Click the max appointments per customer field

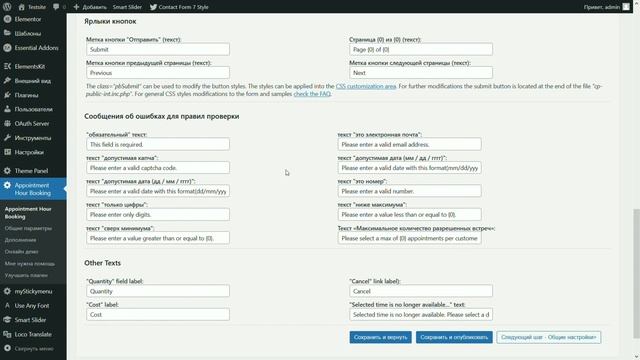coord(409,238)
